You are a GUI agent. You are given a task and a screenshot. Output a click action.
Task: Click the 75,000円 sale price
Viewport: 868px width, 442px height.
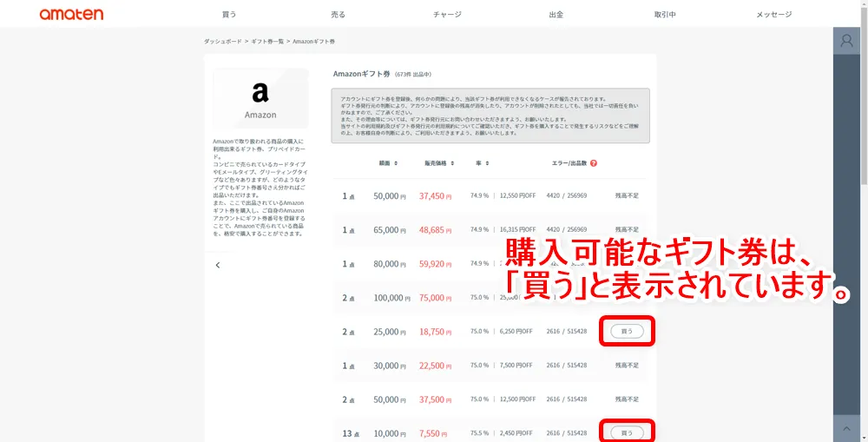[x=435, y=298]
